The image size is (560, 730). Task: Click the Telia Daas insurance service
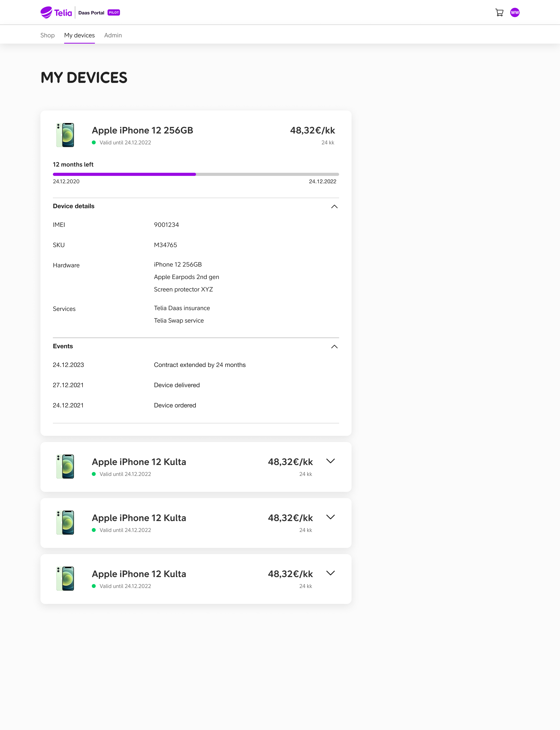pyautogui.click(x=182, y=308)
